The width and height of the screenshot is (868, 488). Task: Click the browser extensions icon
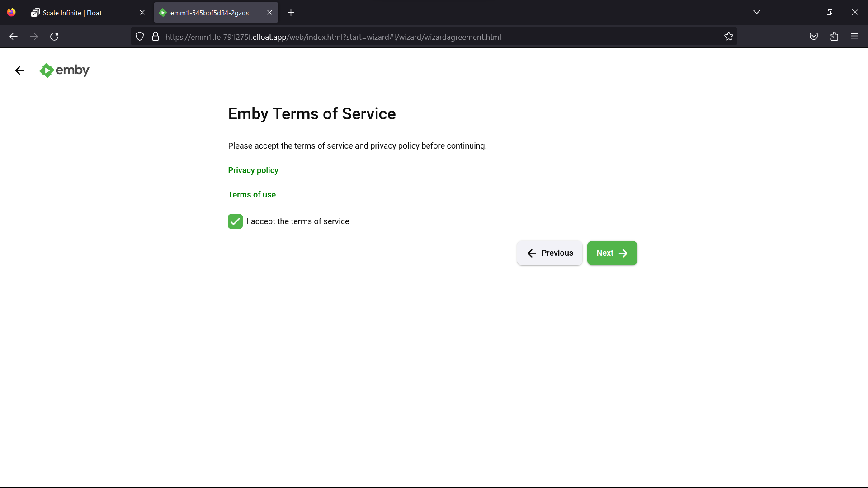(x=834, y=36)
